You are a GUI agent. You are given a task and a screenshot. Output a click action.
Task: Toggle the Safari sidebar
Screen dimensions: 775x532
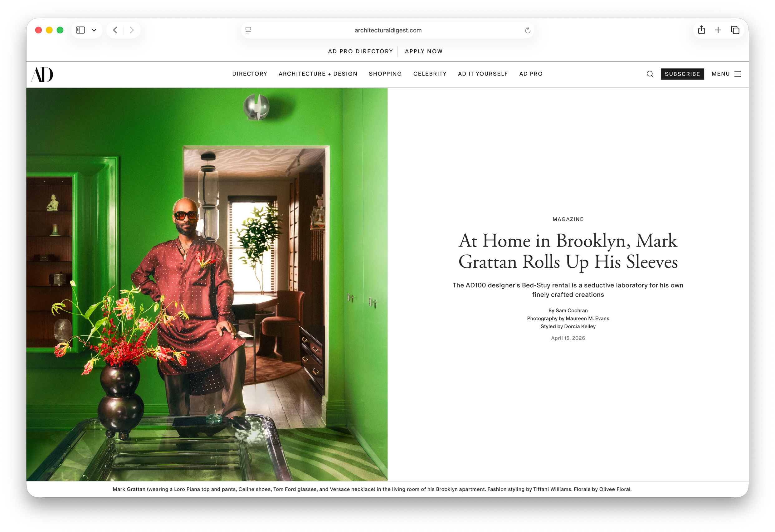(x=80, y=30)
